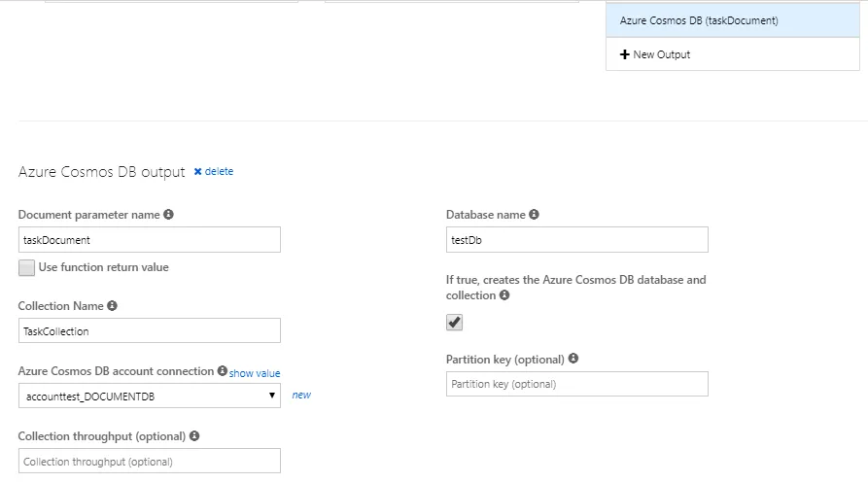This screenshot has width=868, height=483.
Task: Click 'new' link to add account connection
Action: pos(301,395)
